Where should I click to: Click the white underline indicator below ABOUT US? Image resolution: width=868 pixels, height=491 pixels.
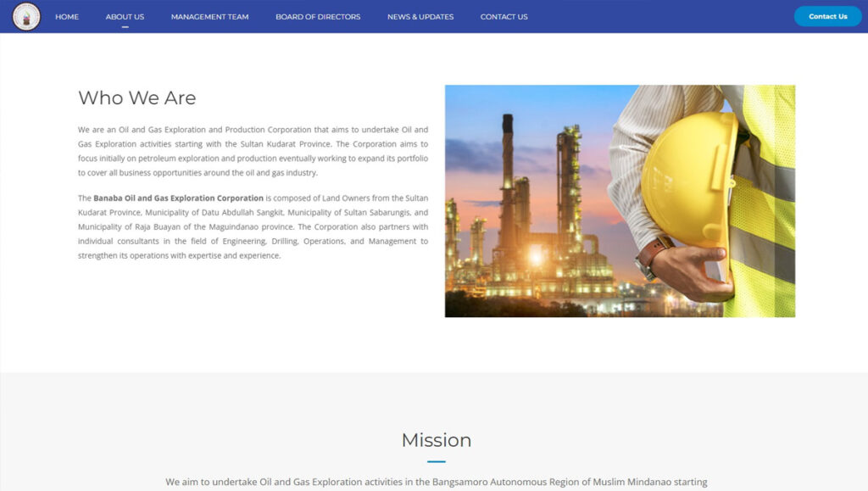pos(125,27)
